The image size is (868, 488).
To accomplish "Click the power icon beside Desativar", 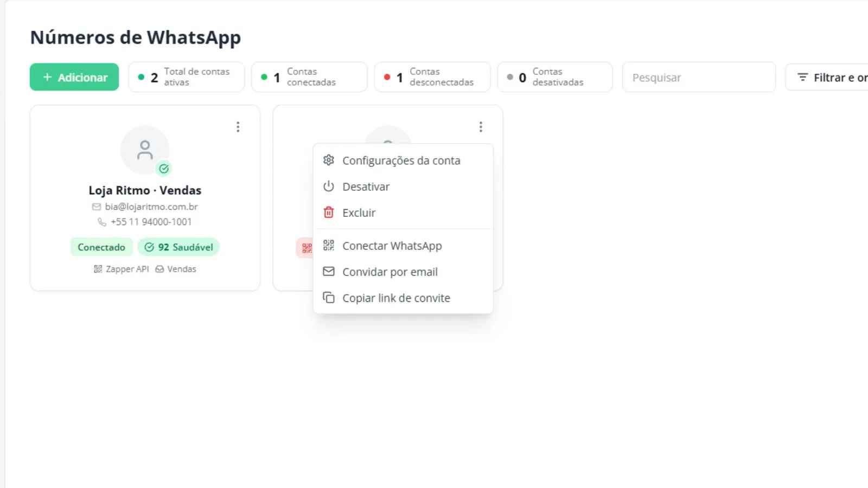I will pyautogui.click(x=329, y=186).
